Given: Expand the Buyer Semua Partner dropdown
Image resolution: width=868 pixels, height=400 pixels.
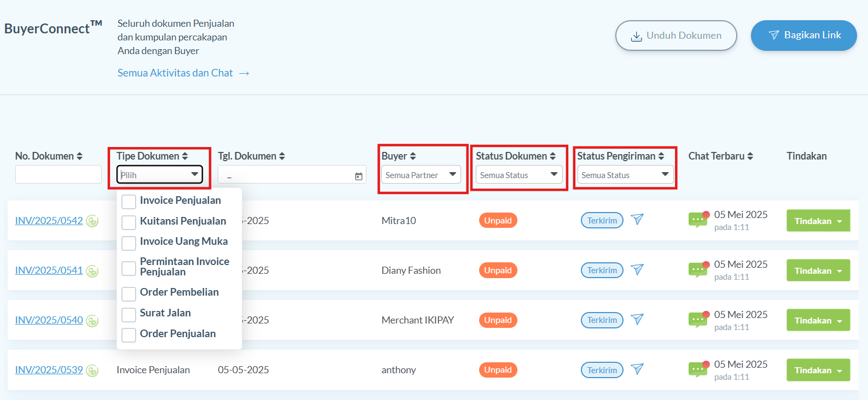Looking at the screenshot, I should point(421,175).
